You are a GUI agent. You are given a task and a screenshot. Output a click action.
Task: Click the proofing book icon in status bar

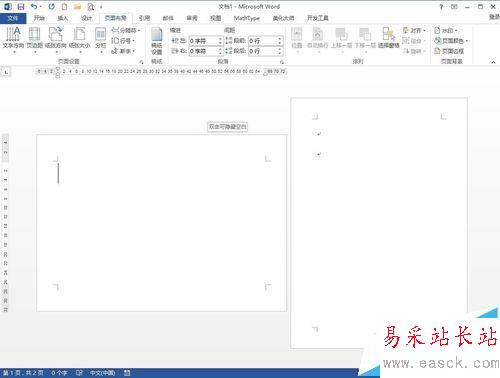79,373
